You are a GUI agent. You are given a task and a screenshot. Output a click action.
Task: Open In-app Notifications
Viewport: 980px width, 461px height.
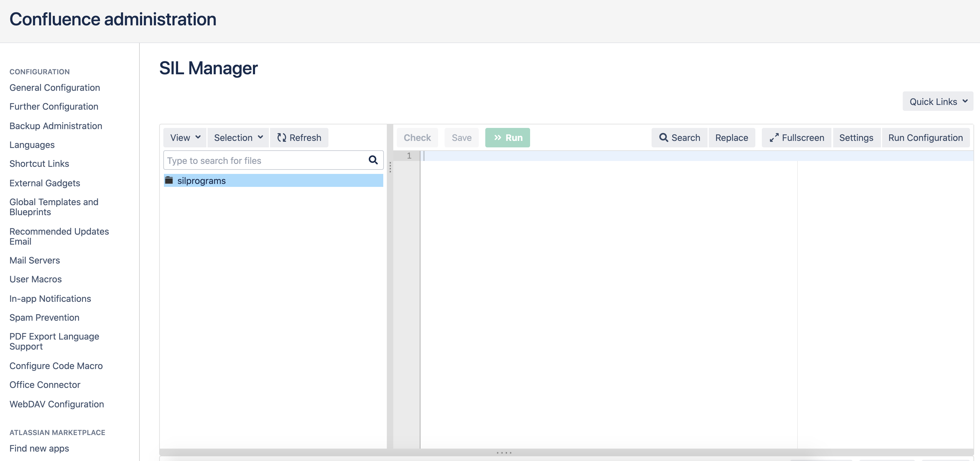coord(50,299)
